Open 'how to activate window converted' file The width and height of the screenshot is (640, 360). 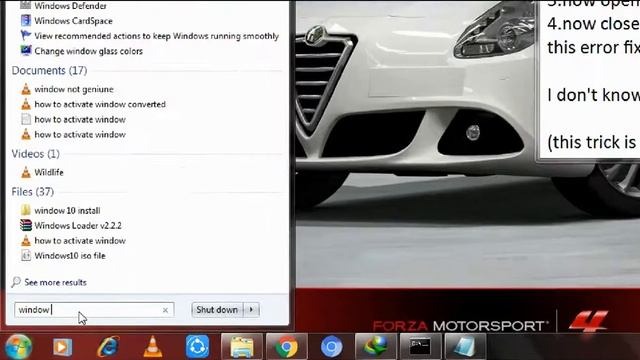[100, 104]
